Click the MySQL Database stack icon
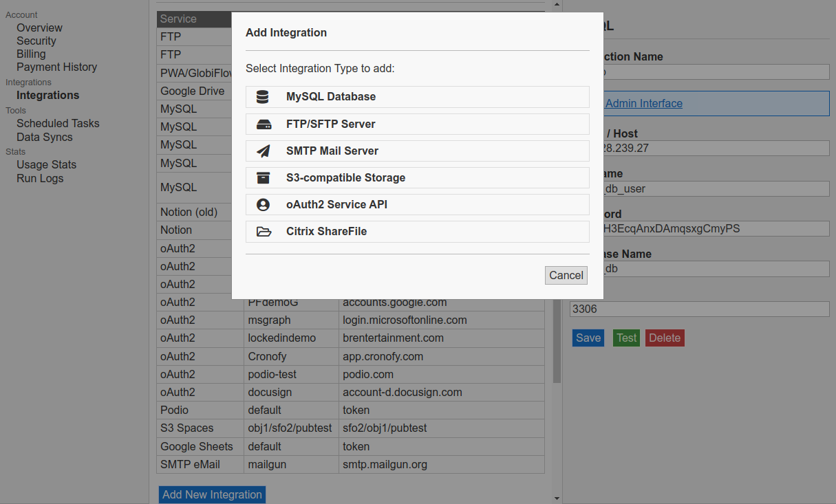836x504 pixels. 263,97
